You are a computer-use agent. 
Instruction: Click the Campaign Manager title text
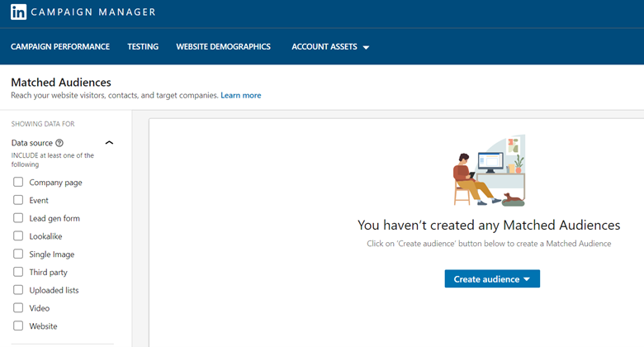(93, 12)
